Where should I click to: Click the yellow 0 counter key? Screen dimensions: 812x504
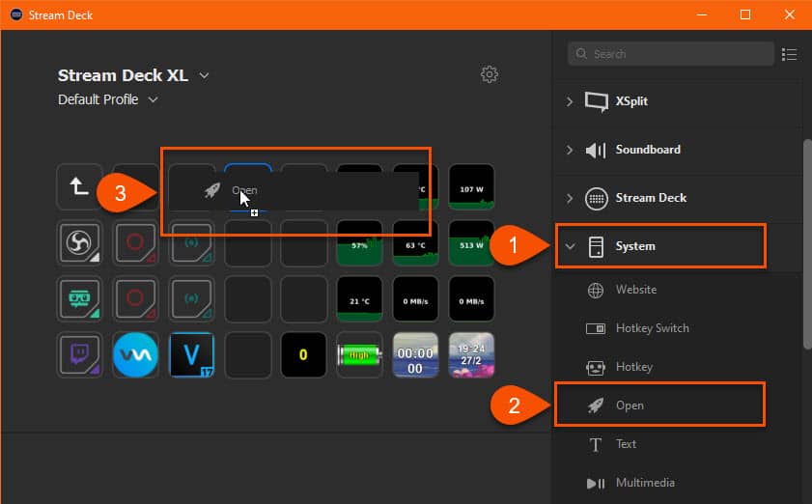(303, 354)
